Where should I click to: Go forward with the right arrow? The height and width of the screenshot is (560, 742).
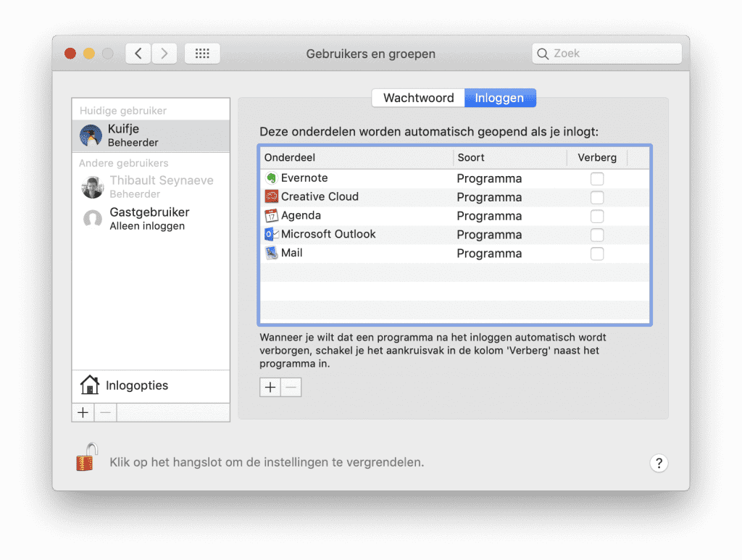164,54
